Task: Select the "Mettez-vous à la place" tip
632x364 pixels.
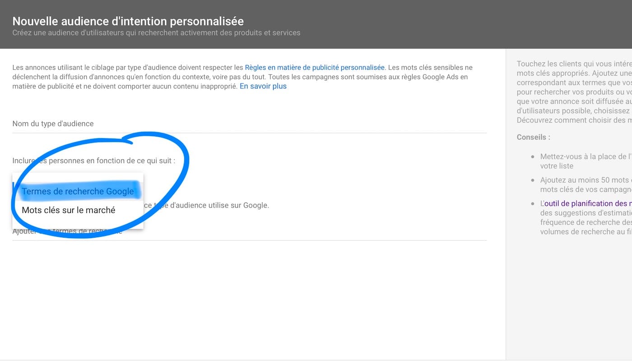Action: (x=586, y=161)
